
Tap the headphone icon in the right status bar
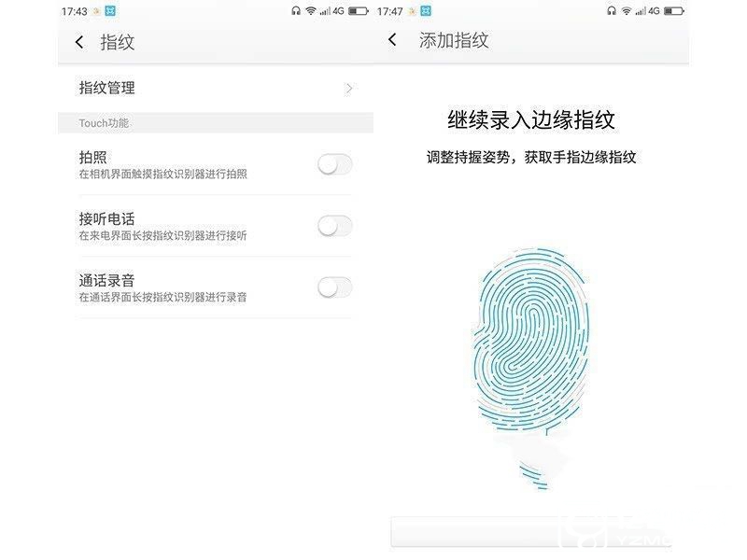click(x=612, y=11)
